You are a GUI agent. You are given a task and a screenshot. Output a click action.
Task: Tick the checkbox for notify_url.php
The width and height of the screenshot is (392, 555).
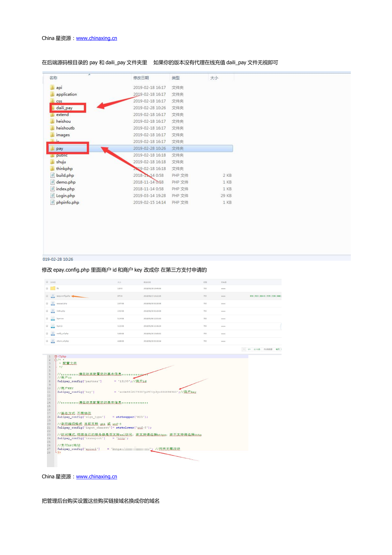pos(47,333)
